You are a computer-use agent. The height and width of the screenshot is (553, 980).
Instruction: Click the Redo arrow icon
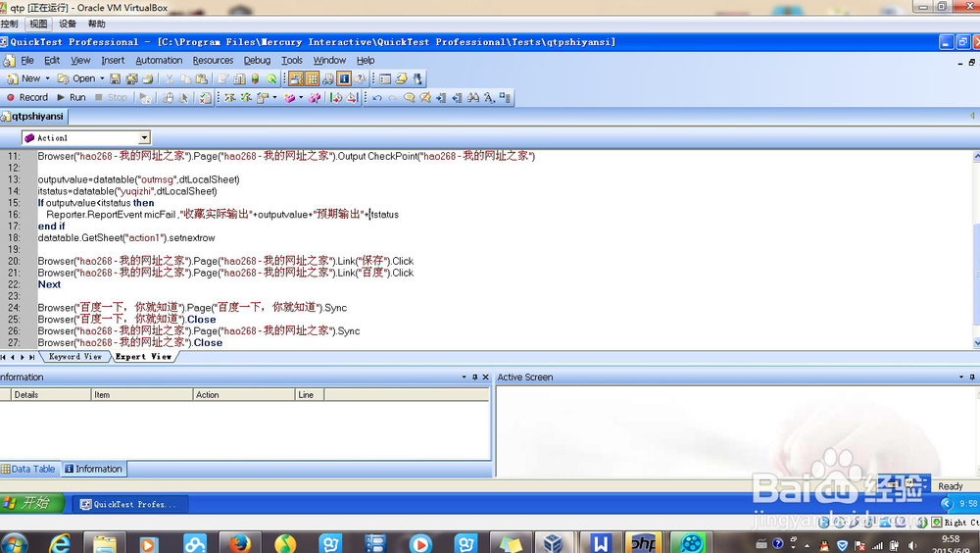click(393, 98)
